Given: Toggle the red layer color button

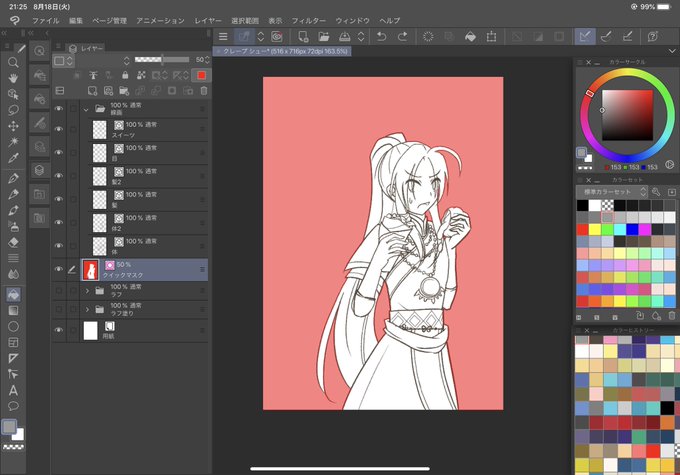Looking at the screenshot, I should (201, 75).
